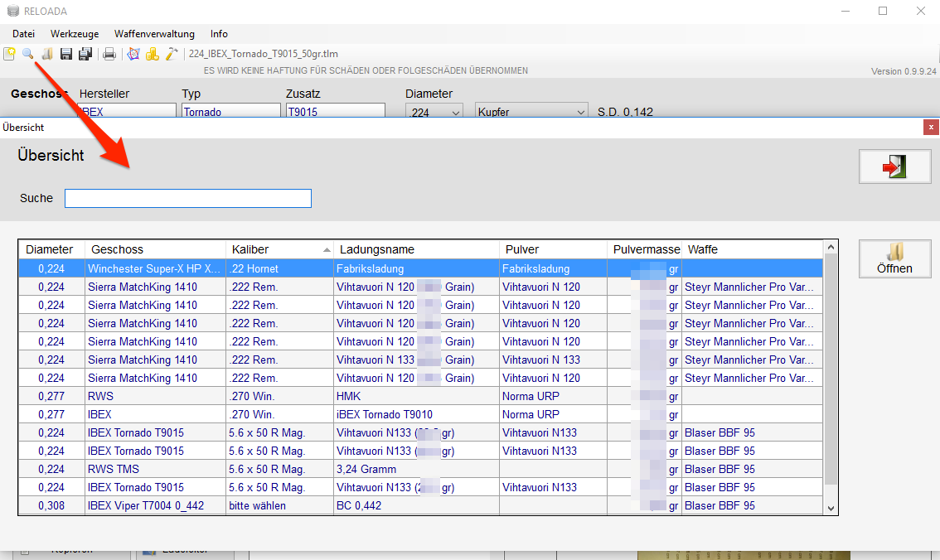Image resolution: width=940 pixels, height=560 pixels.
Task: Click the exit door button in Übersicht
Action: coord(894,167)
